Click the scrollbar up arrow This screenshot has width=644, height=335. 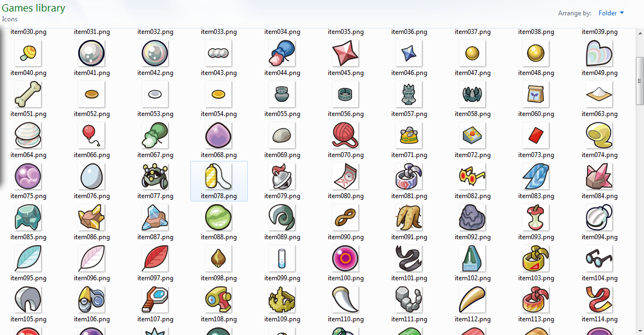(x=640, y=33)
